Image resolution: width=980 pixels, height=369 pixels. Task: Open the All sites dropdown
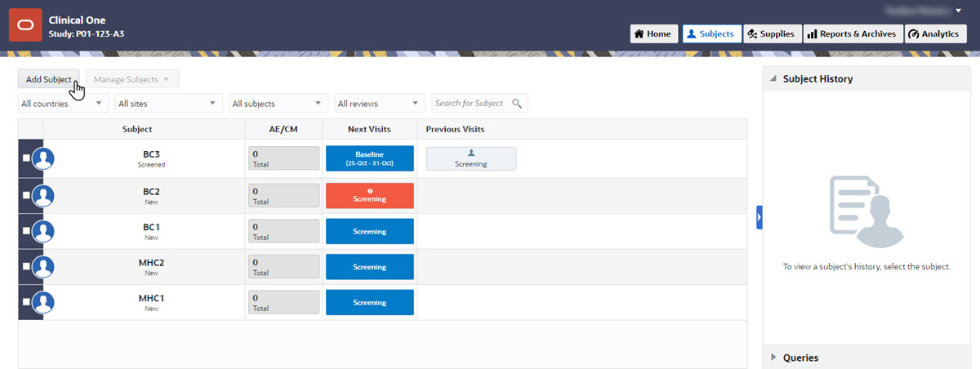168,104
